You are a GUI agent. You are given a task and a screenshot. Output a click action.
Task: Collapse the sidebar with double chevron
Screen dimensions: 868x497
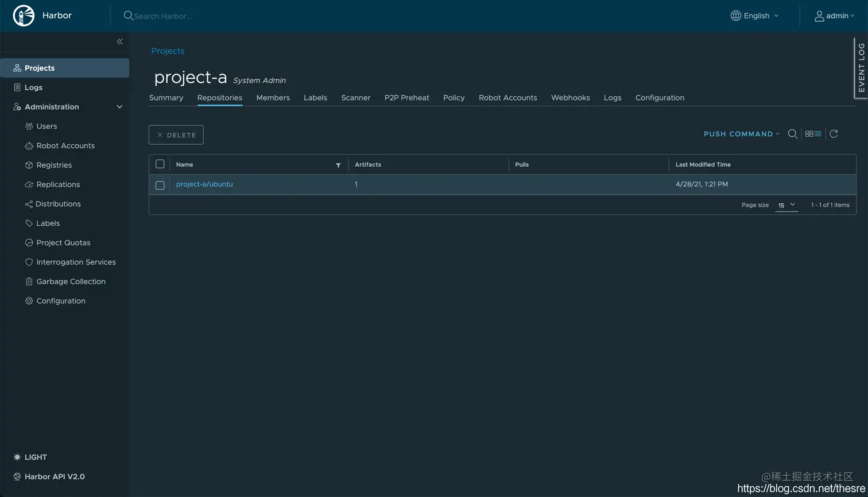coord(119,41)
